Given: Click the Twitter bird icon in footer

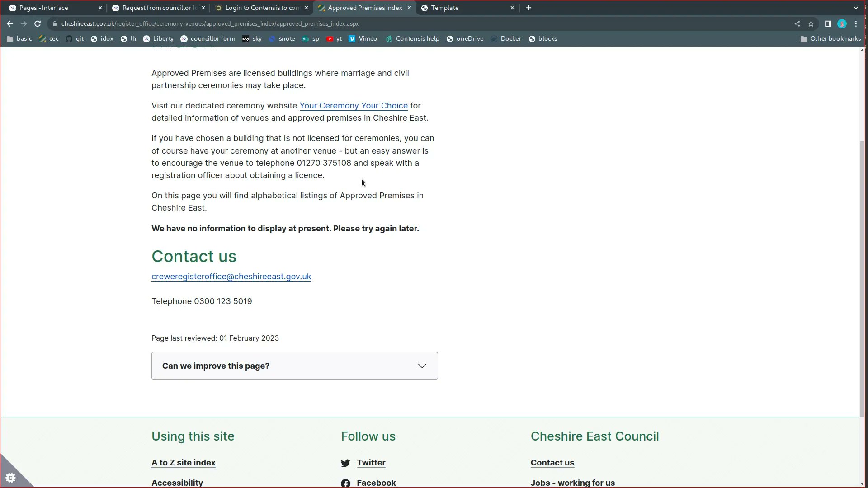Looking at the screenshot, I should pyautogui.click(x=345, y=463).
